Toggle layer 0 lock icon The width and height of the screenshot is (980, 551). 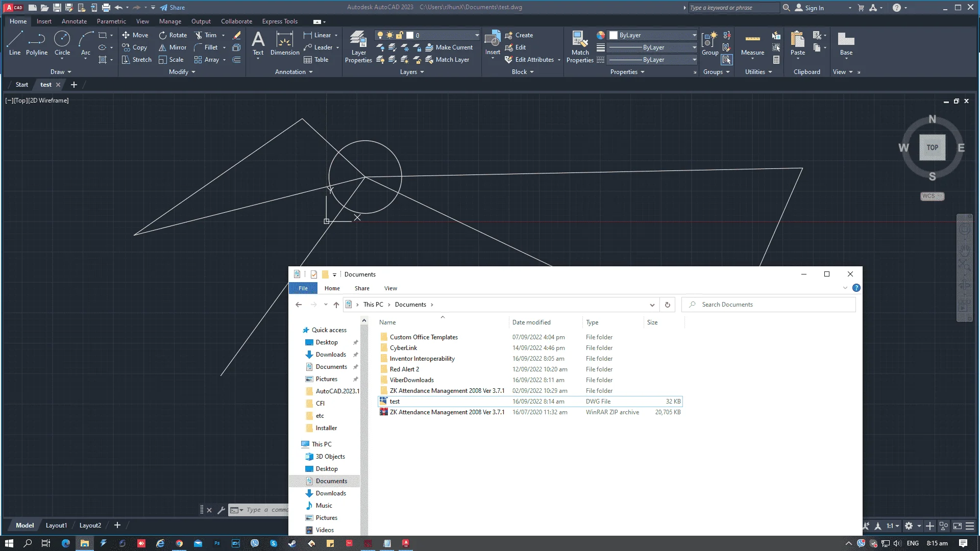[x=400, y=35]
